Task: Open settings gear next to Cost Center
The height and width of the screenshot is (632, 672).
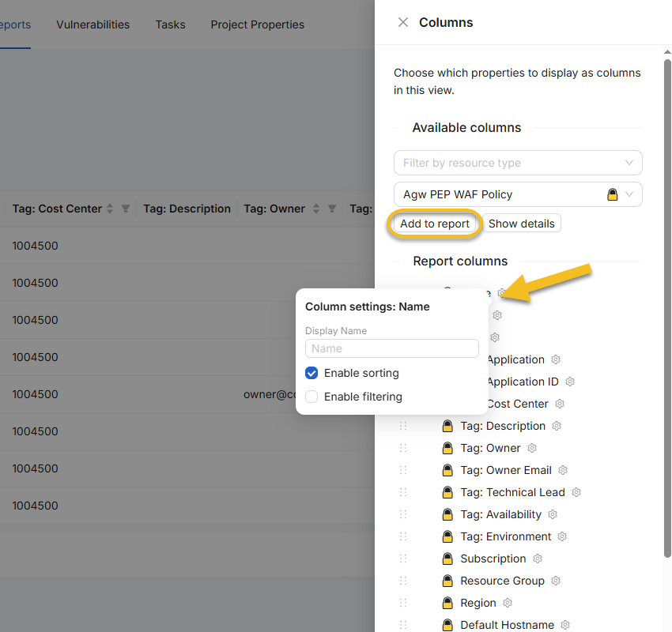Action: click(x=560, y=404)
